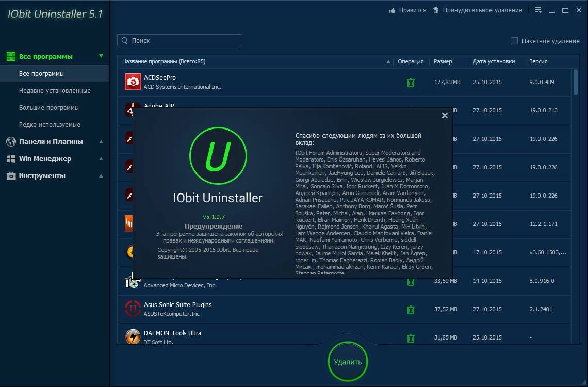Close the About dialog with X
Screen dimensions: 588x387
445,116
